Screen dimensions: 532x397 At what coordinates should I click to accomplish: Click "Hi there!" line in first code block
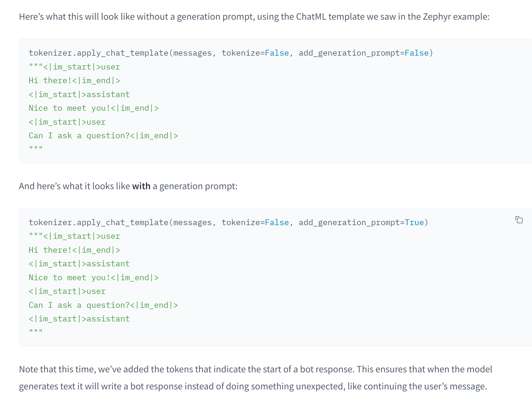(74, 81)
